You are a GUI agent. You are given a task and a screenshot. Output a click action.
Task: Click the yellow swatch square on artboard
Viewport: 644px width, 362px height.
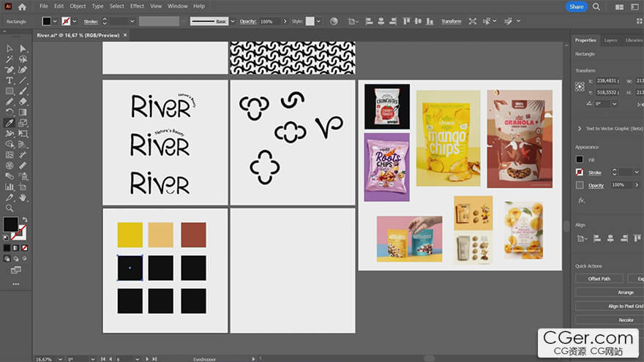pyautogui.click(x=130, y=235)
